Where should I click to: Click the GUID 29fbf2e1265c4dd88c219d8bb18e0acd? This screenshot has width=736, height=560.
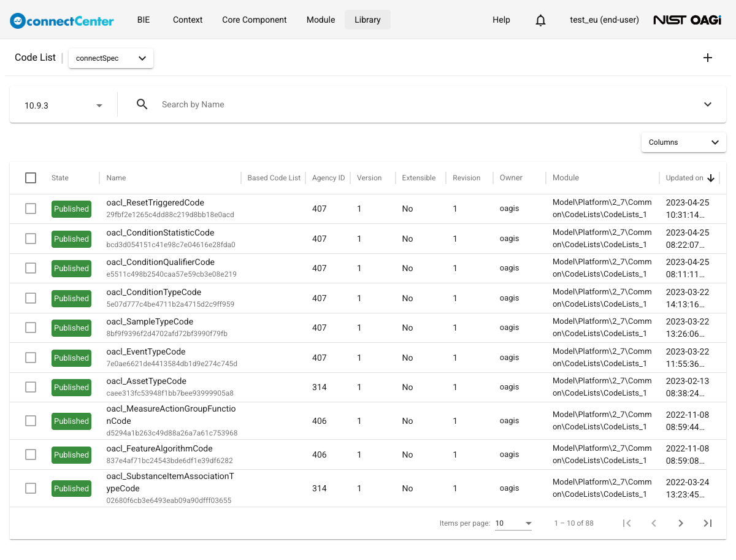[171, 215]
